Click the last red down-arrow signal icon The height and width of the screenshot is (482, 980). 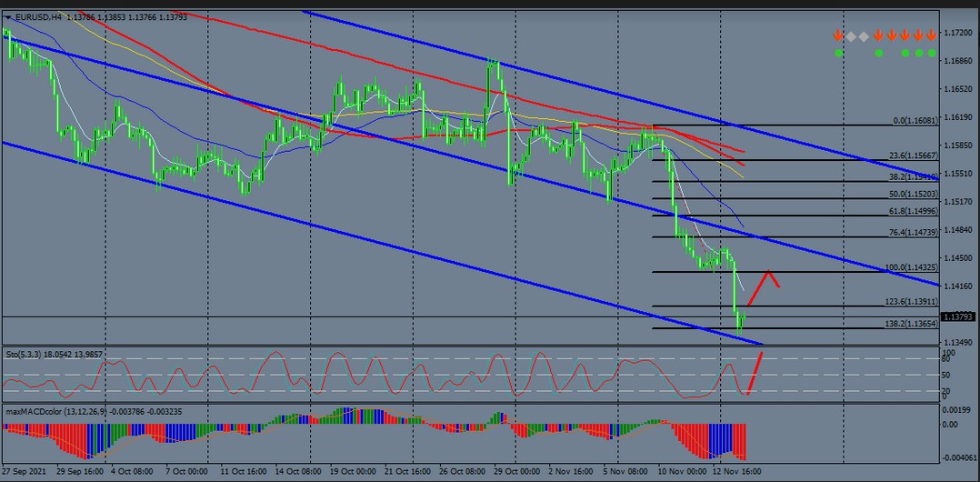[x=932, y=36]
